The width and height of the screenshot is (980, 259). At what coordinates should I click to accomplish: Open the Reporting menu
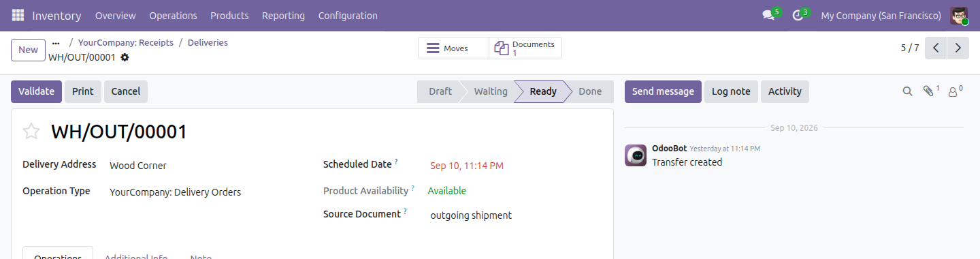283,15
